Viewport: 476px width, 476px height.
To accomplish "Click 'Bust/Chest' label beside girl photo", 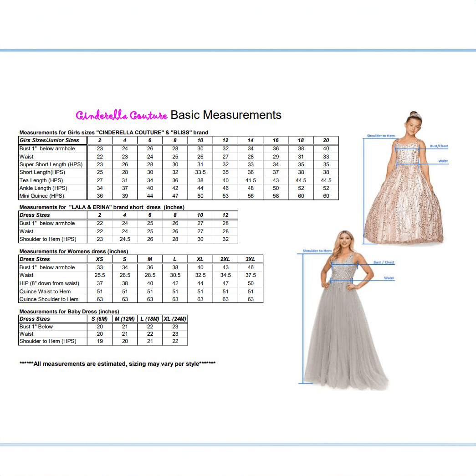I will (439, 146).
